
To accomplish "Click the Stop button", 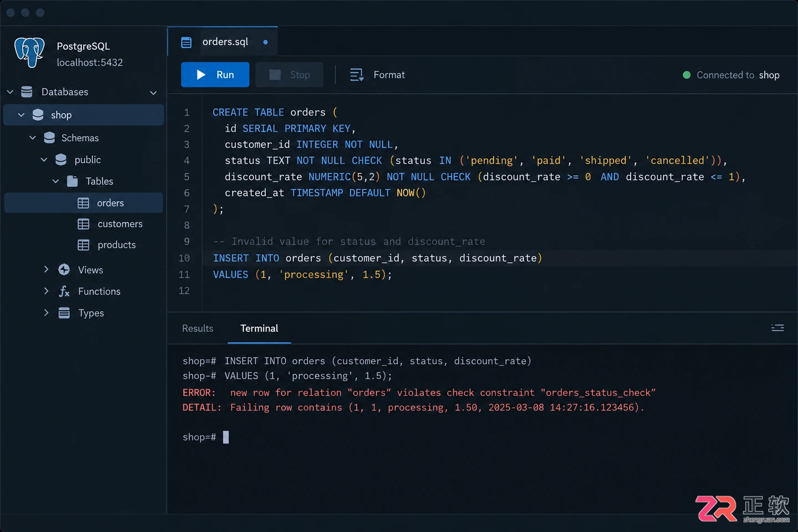I will (x=289, y=75).
